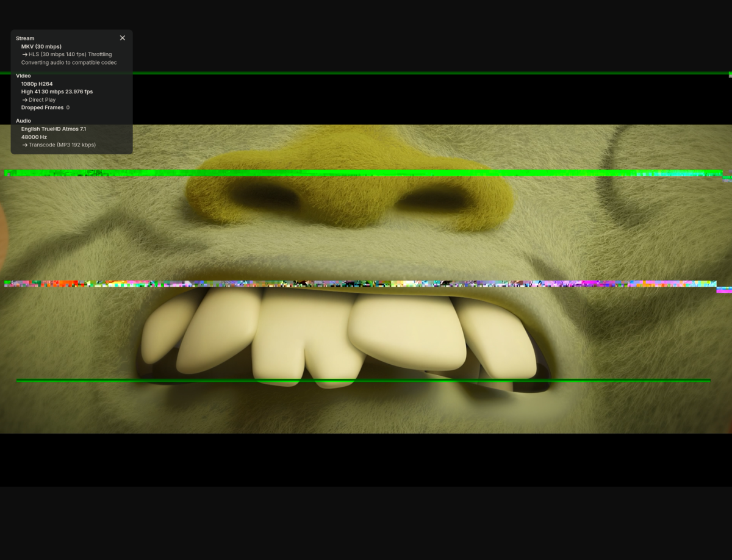The width and height of the screenshot is (732, 560).
Task: Select the 1080p H264 video entry
Action: 37,84
